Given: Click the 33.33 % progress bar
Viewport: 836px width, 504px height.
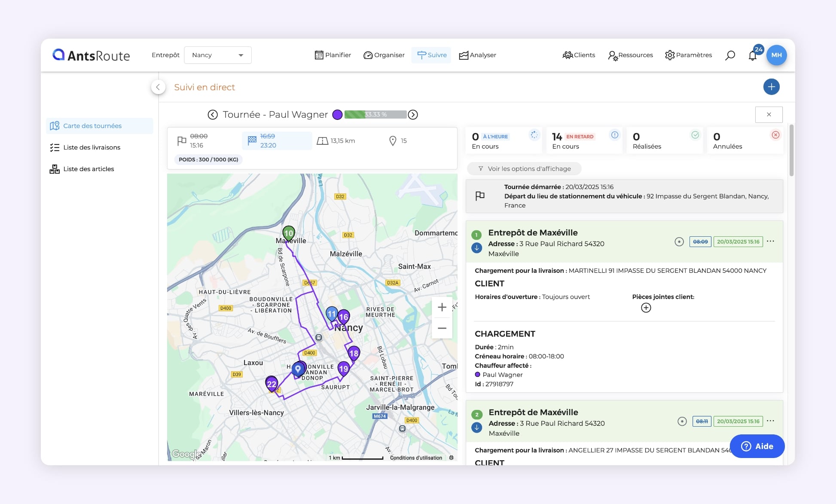Looking at the screenshot, I should 375,115.
